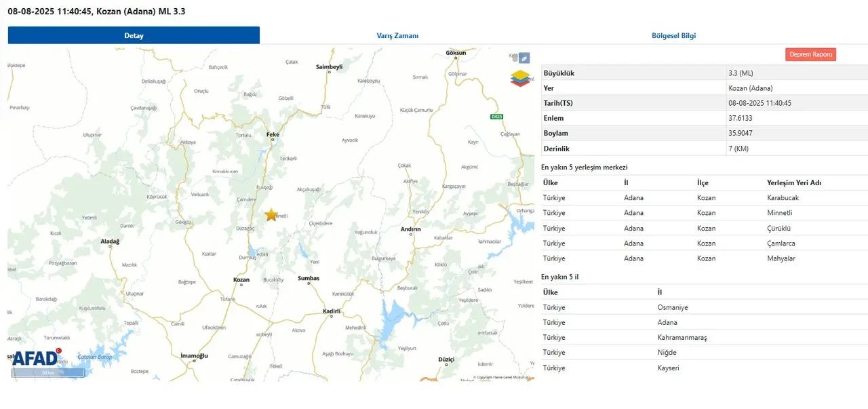Open the map layers stack icon

(x=519, y=78)
